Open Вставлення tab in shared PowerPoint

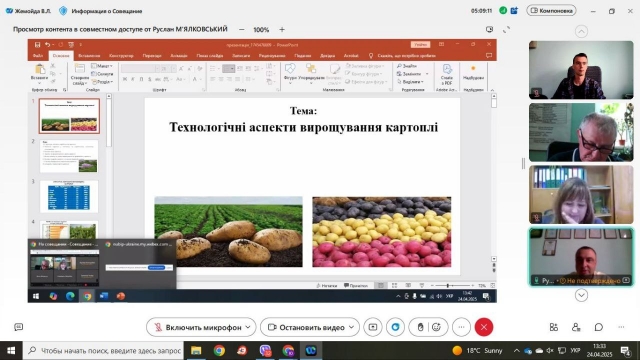coord(89,56)
